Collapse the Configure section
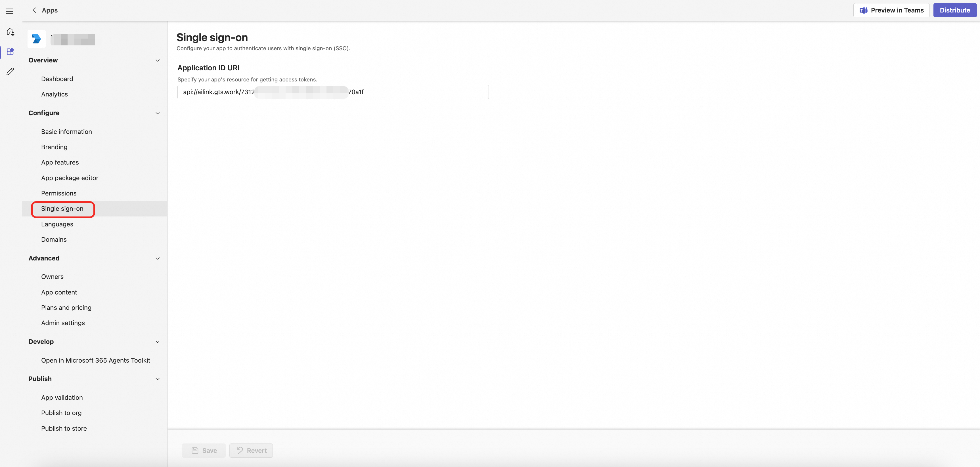Screen dimensions: 980x467 (x=158, y=113)
